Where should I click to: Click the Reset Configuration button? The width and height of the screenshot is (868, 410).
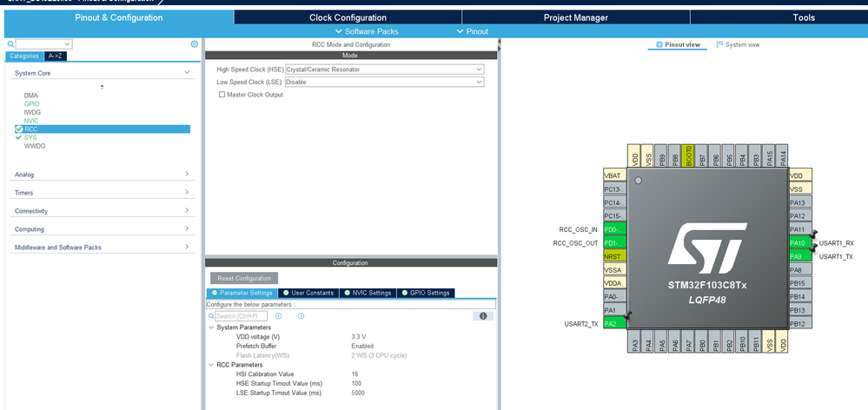[244, 278]
